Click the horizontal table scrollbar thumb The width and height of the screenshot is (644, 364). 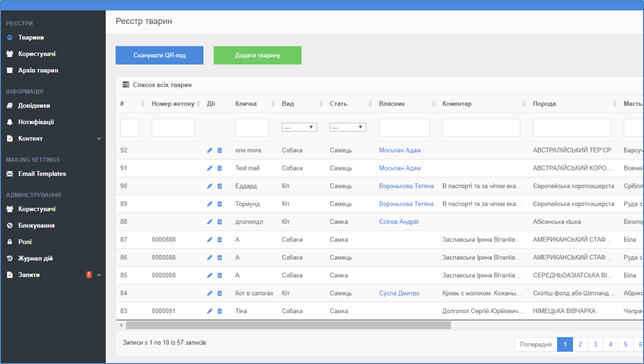(288, 325)
